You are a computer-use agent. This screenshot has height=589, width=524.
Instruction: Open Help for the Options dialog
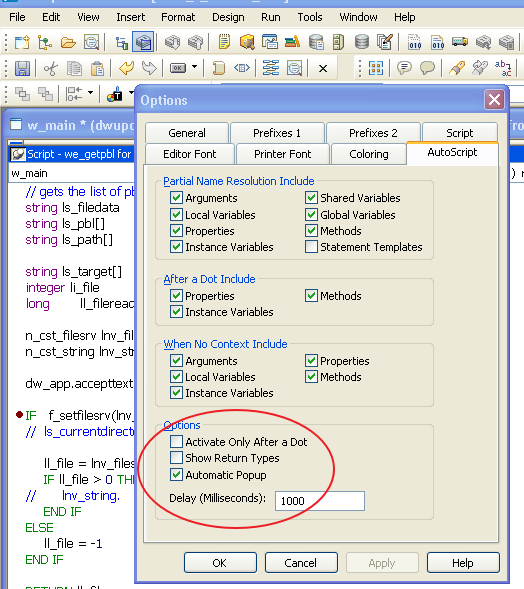coord(463,563)
